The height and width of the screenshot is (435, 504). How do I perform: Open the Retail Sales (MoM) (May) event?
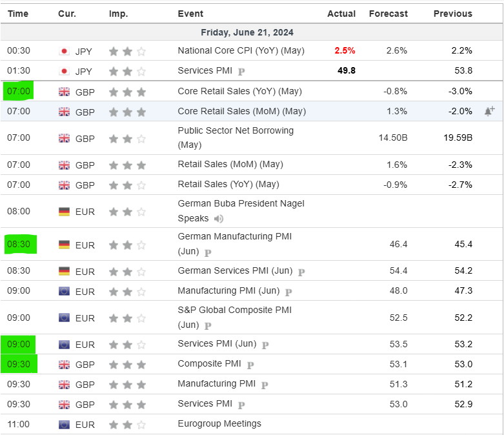[x=230, y=165]
